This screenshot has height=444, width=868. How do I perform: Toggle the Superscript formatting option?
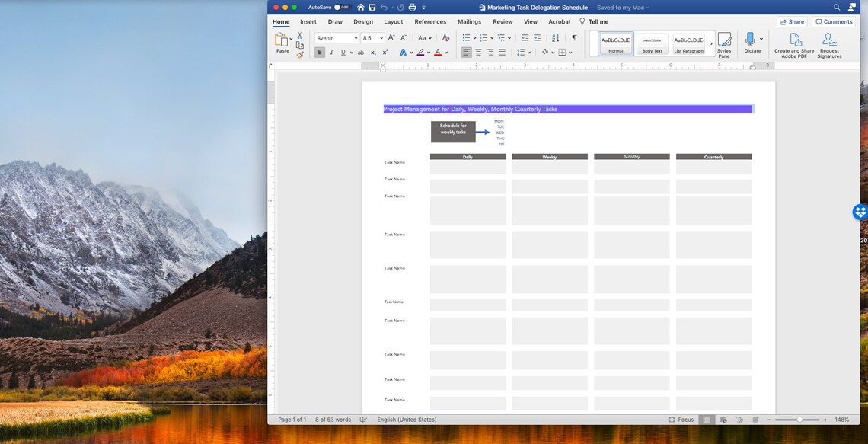pos(385,52)
